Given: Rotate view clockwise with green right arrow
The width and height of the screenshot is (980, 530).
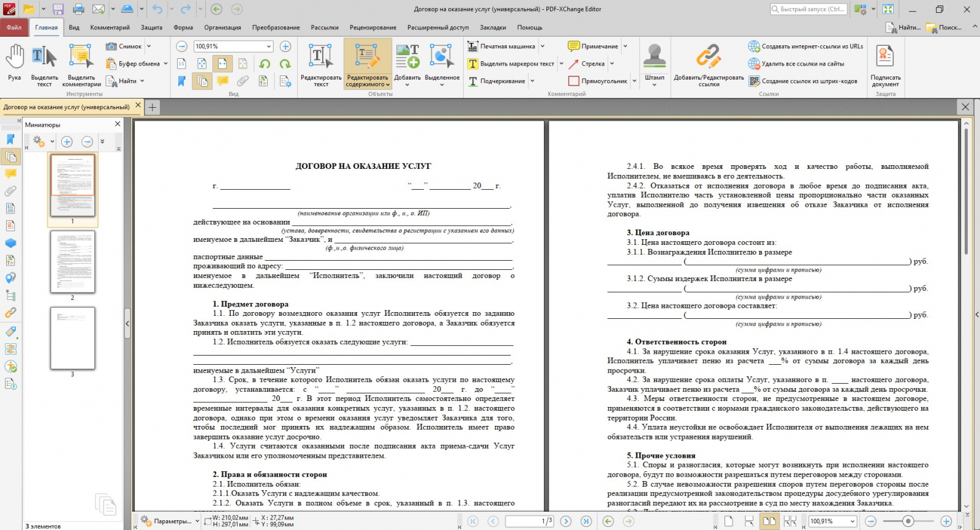Looking at the screenshot, I should coord(285,64).
